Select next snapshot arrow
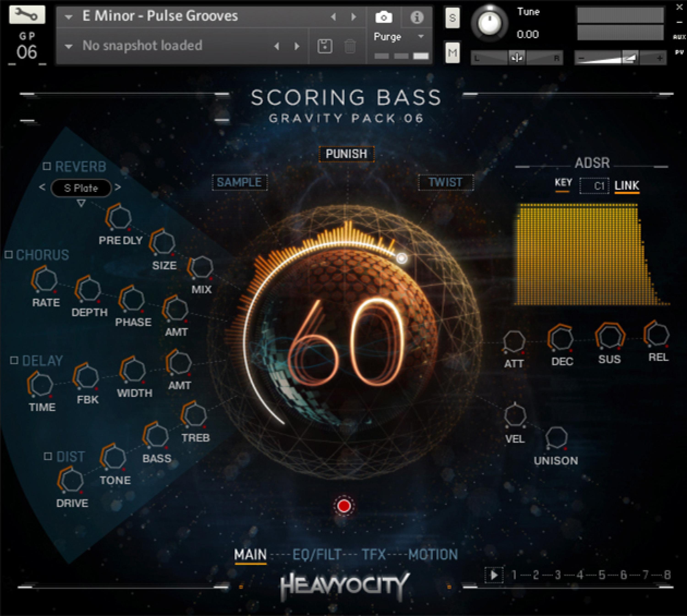Viewport: 687px width, 616px height. point(297,46)
